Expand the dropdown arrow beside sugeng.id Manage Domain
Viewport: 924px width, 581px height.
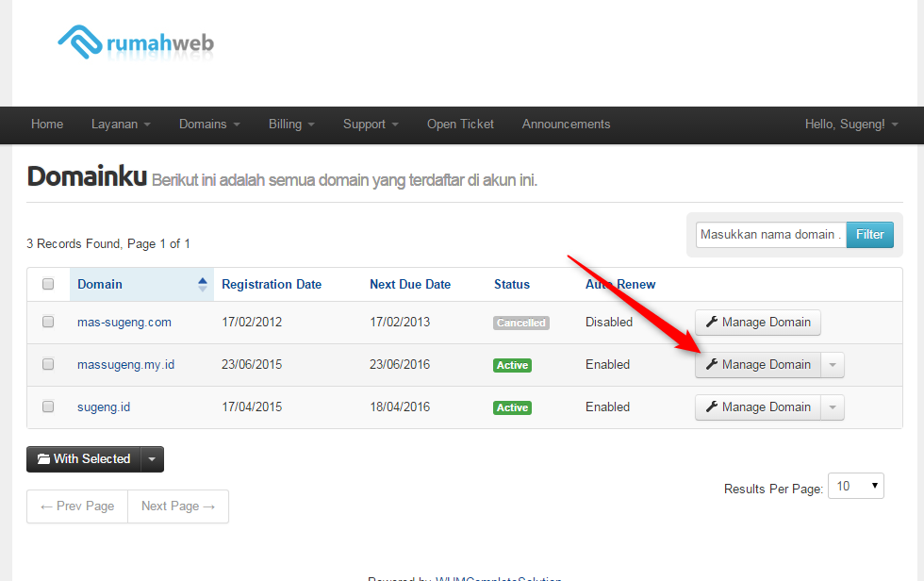point(833,407)
